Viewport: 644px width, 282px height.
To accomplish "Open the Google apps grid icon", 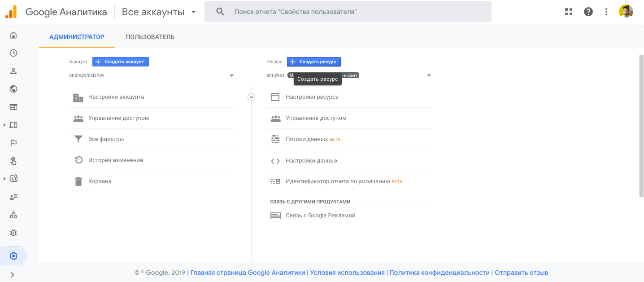I will [x=569, y=12].
